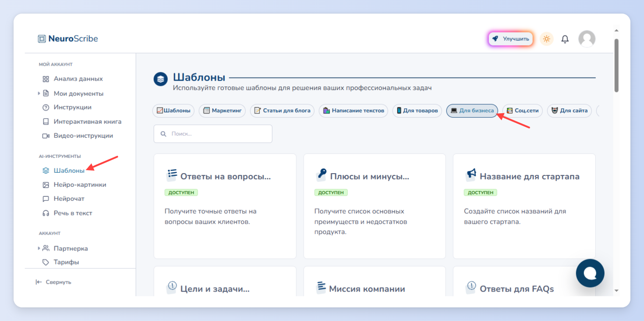This screenshot has width=644, height=321.
Task: Open Видео-инструкции page
Action: (x=83, y=136)
